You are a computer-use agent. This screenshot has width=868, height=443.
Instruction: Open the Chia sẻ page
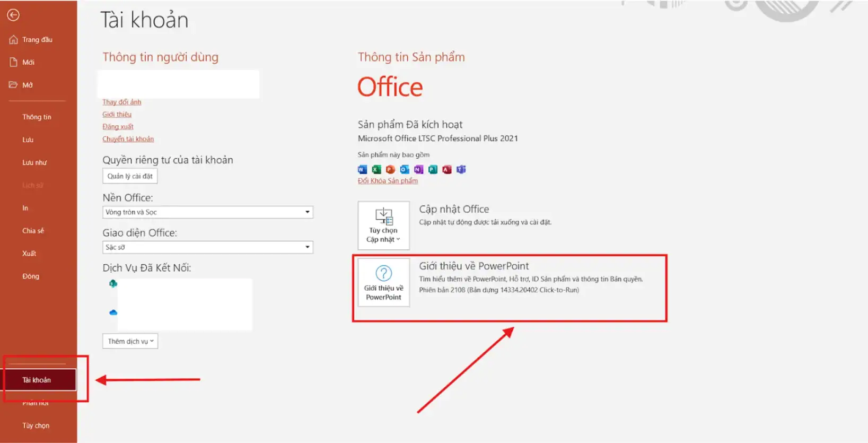33,231
